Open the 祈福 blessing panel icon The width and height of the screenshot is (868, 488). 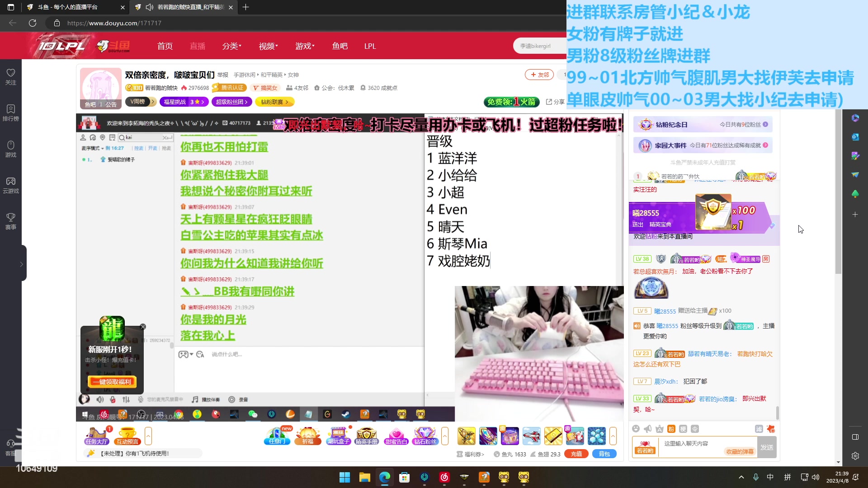point(307,435)
